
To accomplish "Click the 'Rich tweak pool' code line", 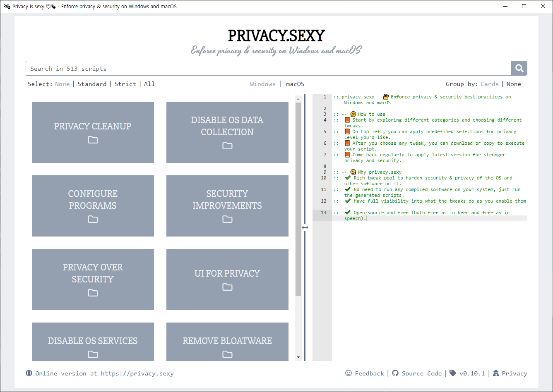I will tap(423, 181).
